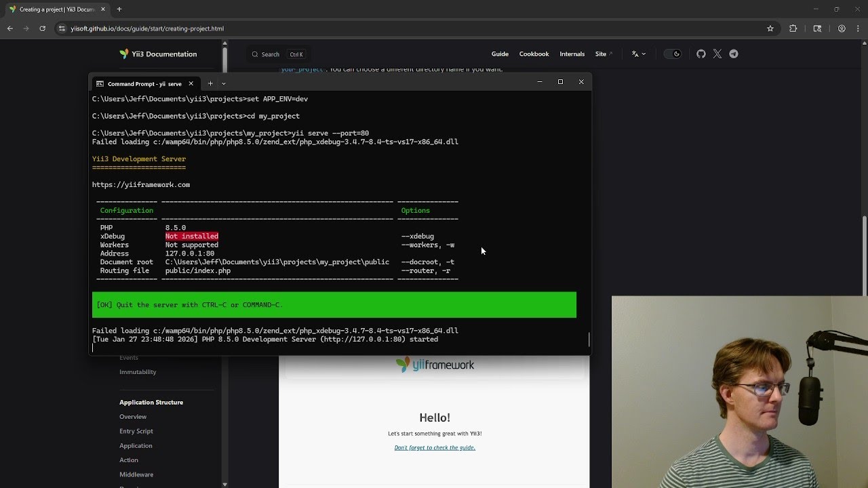868x488 pixels.
Task: Click the browser address bar URL
Action: click(x=147, y=28)
